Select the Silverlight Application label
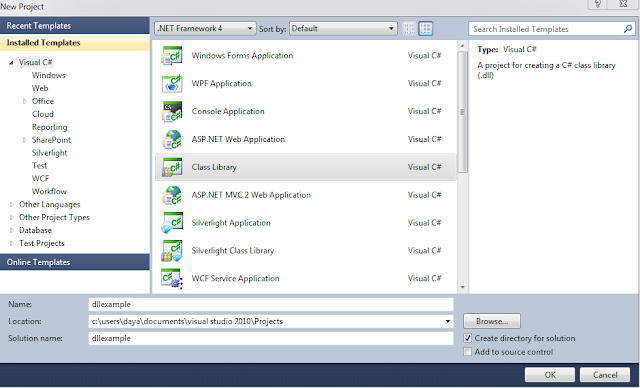This screenshot has height=388, width=640. (x=231, y=223)
